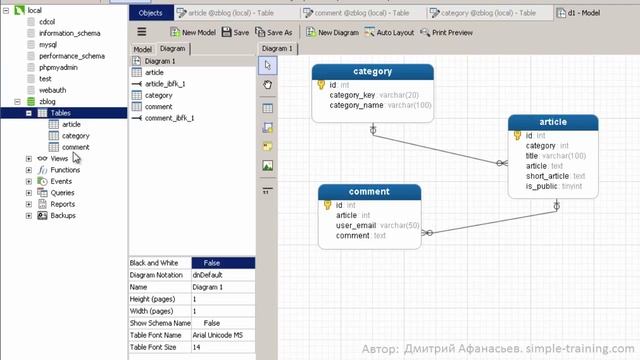The height and width of the screenshot is (360, 640).
Task: Edit the Table Font Name value
Action: (223, 335)
